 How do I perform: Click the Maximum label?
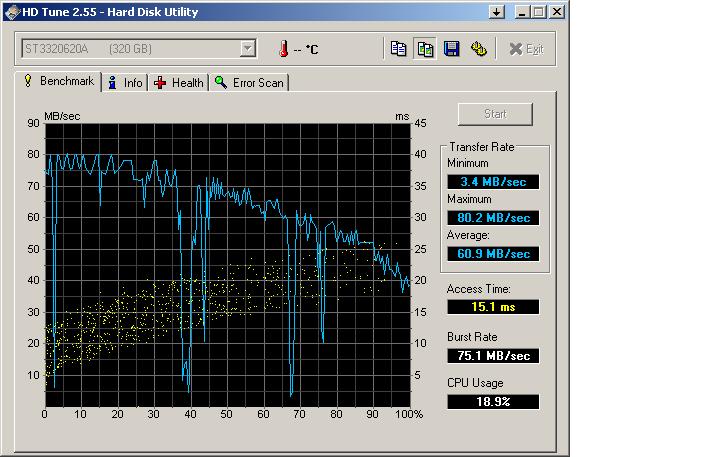pos(469,199)
